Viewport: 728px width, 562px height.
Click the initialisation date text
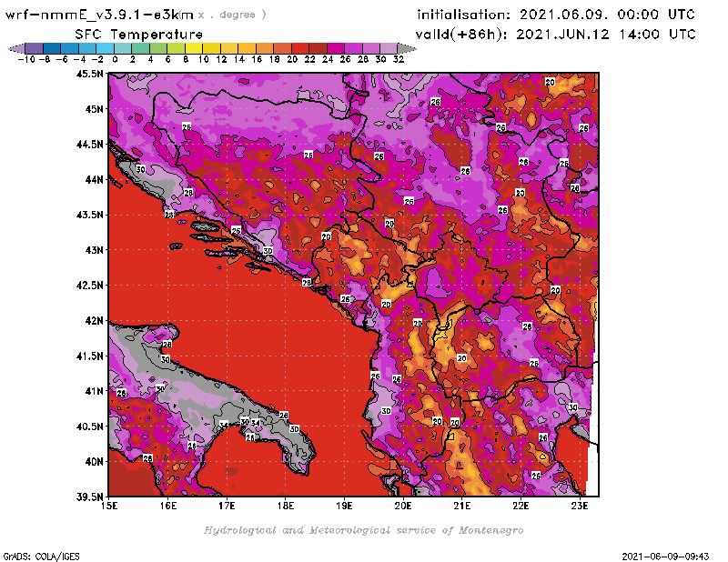[556, 15]
